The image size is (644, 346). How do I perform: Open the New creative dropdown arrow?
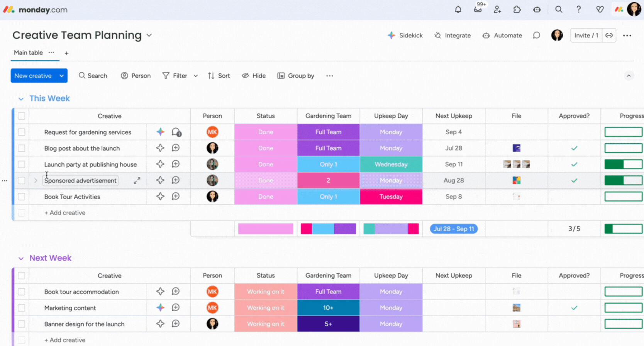point(62,76)
